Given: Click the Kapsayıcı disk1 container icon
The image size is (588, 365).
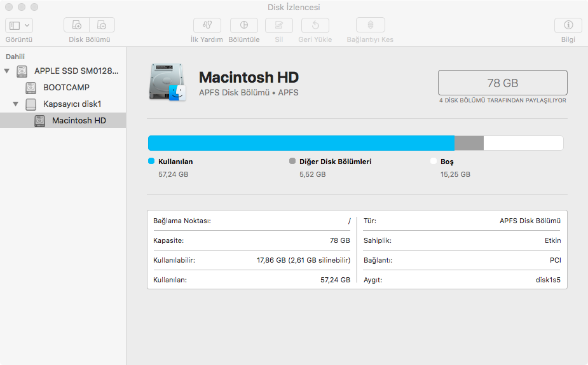Looking at the screenshot, I should click(31, 104).
